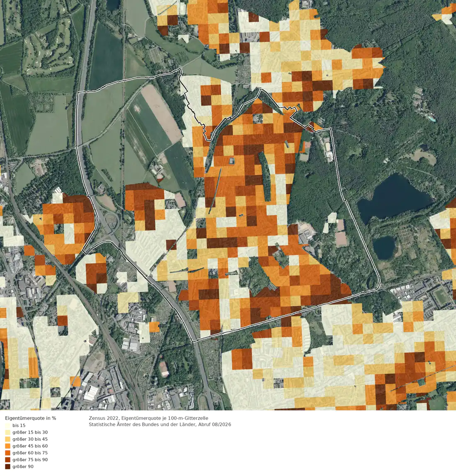Click the 'größer 75 bis 90' legend swatch
This screenshot has width=456, height=476.
[x=7, y=459]
